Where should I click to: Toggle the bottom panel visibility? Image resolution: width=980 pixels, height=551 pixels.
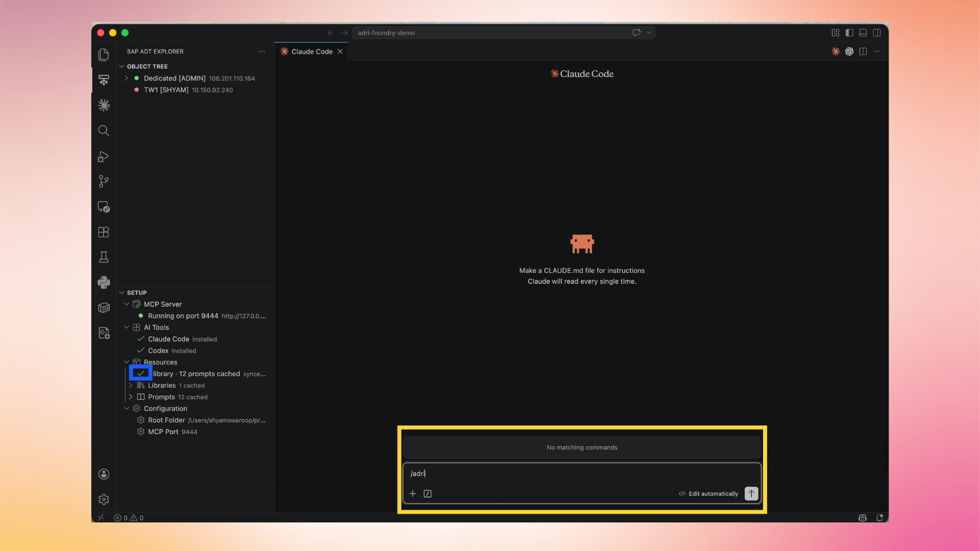pyautogui.click(x=863, y=32)
